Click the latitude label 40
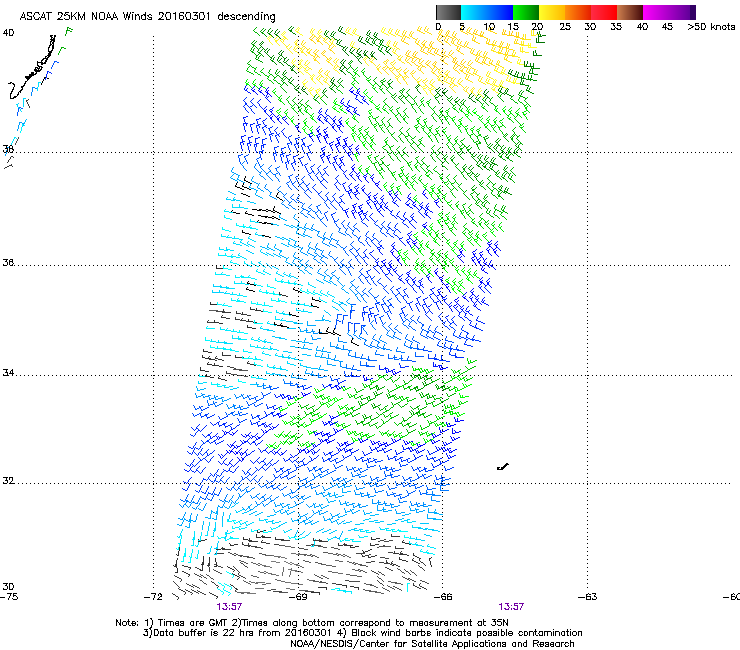740x650 pixels. tap(8, 33)
